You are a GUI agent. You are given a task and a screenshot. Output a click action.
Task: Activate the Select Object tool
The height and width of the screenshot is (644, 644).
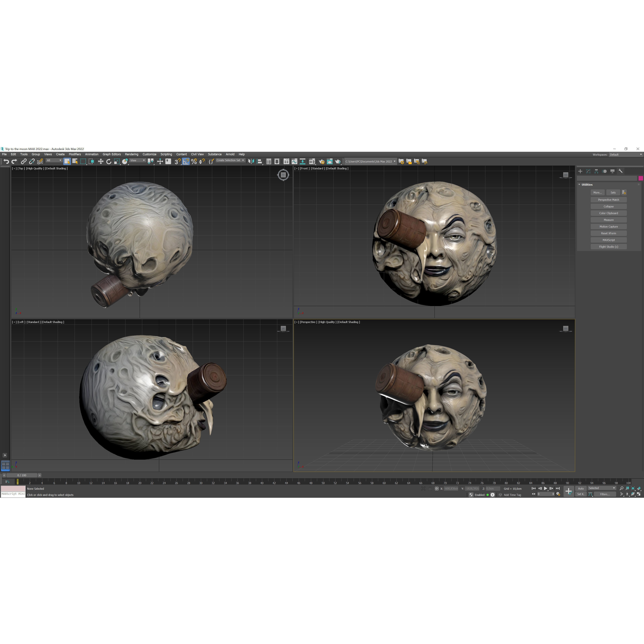coord(67,162)
